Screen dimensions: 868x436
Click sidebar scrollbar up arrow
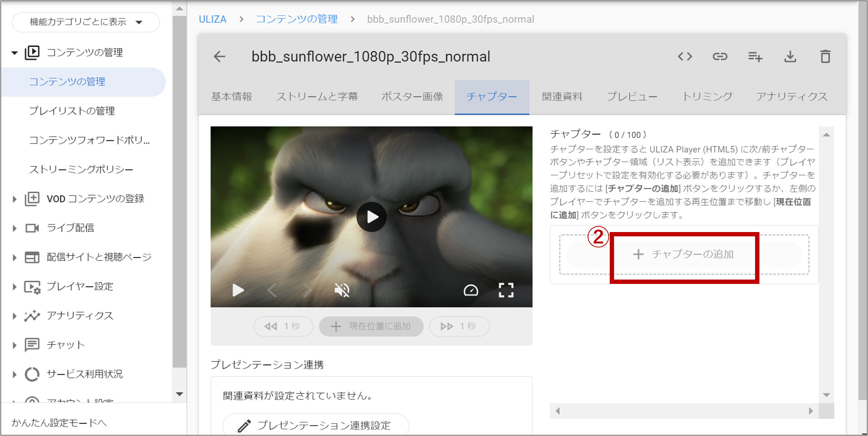point(179,9)
